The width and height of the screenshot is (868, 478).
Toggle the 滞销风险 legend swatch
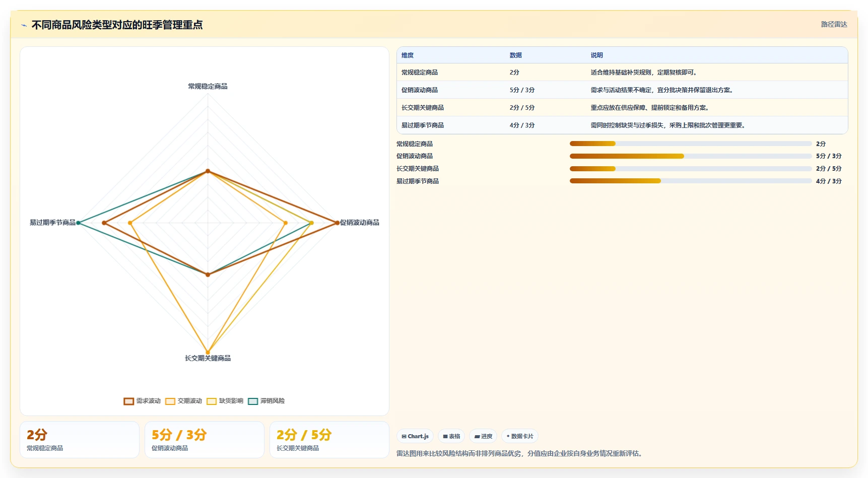(x=253, y=401)
